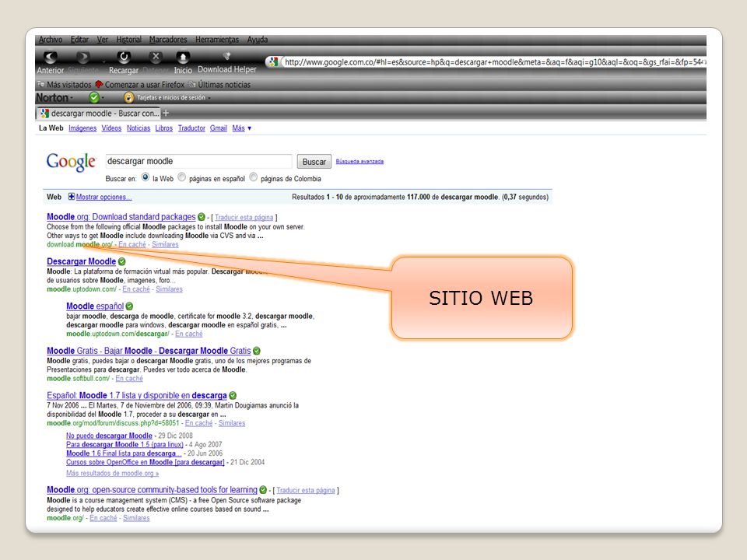This screenshot has width=747, height=560.
Task: Click Noticias in Google navigation bar
Action: click(139, 128)
